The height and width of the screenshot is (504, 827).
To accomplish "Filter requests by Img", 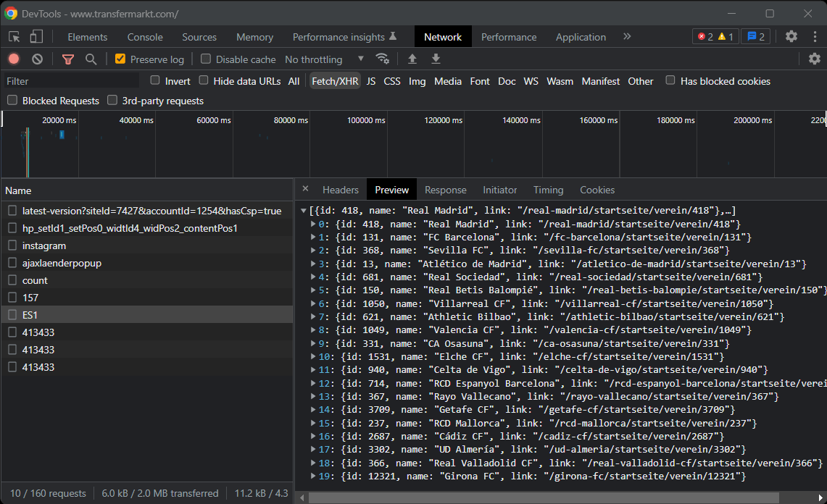I will (417, 81).
